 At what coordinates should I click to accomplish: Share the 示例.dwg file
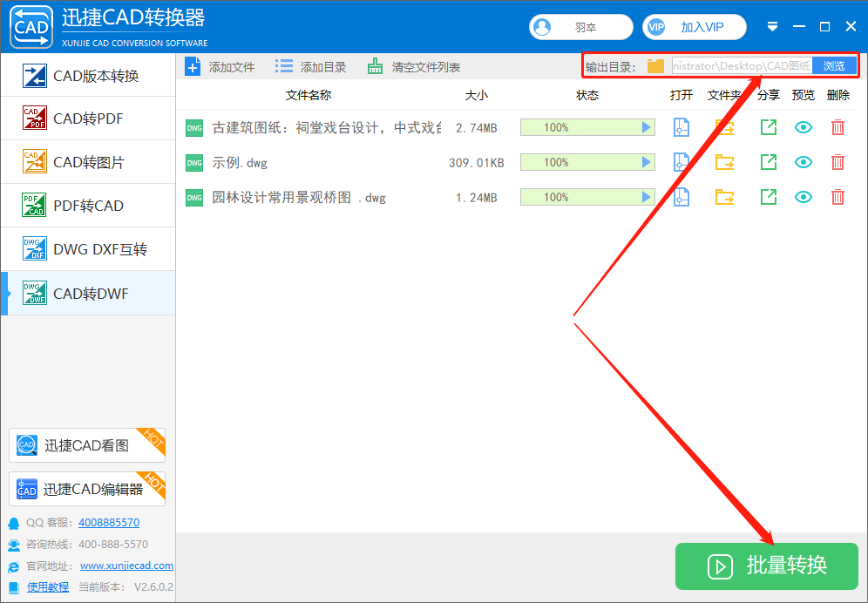(769, 162)
